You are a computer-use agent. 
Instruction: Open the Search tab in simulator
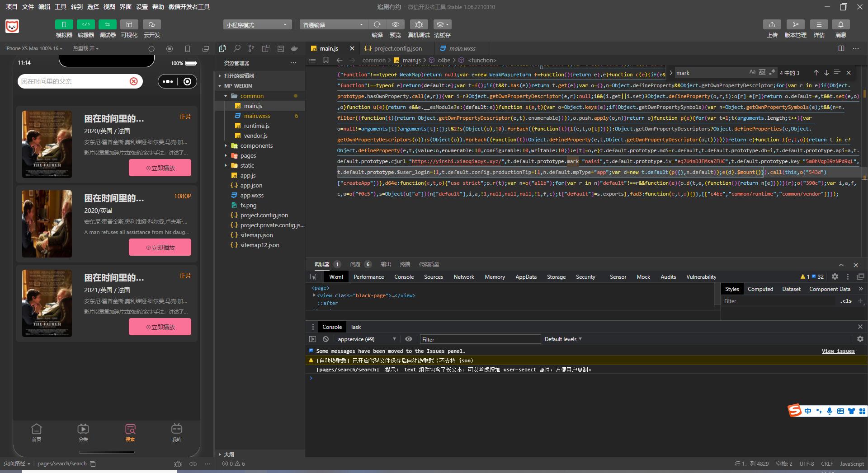pos(130,432)
